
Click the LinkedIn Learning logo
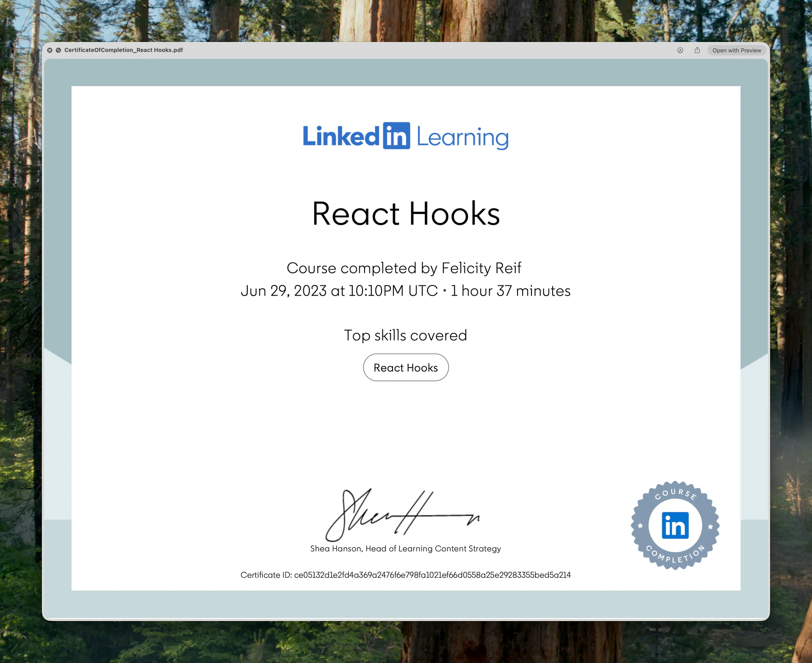[406, 136]
